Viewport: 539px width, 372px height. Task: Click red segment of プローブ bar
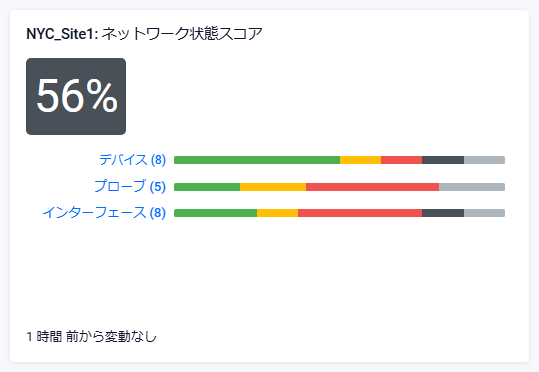pos(373,187)
